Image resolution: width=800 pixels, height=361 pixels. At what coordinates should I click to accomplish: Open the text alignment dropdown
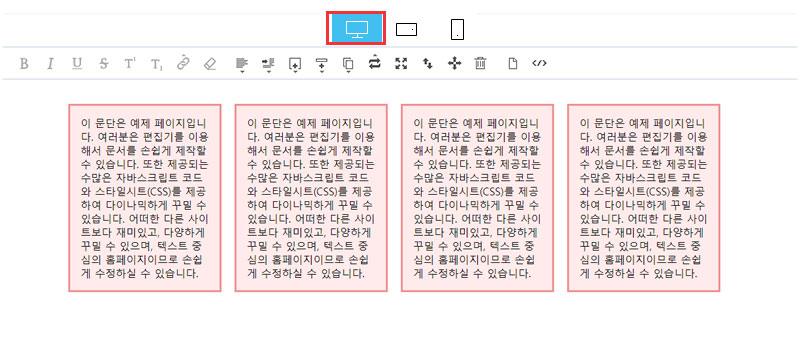coord(242,65)
